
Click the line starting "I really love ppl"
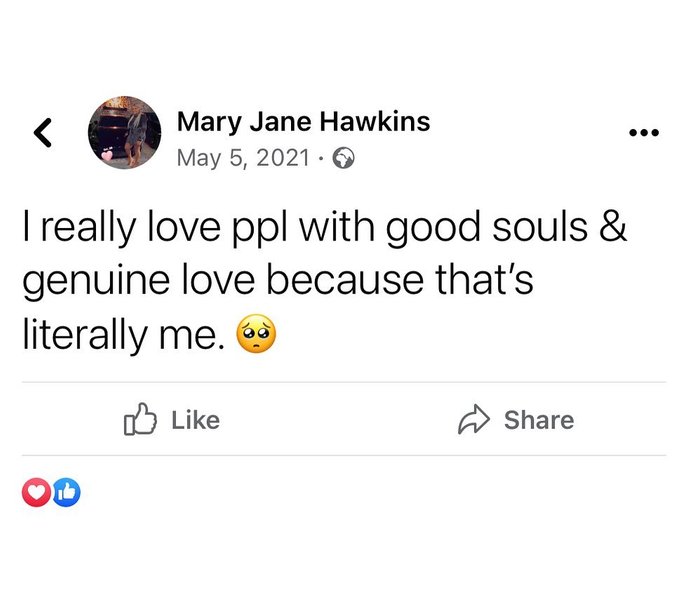click(324, 229)
